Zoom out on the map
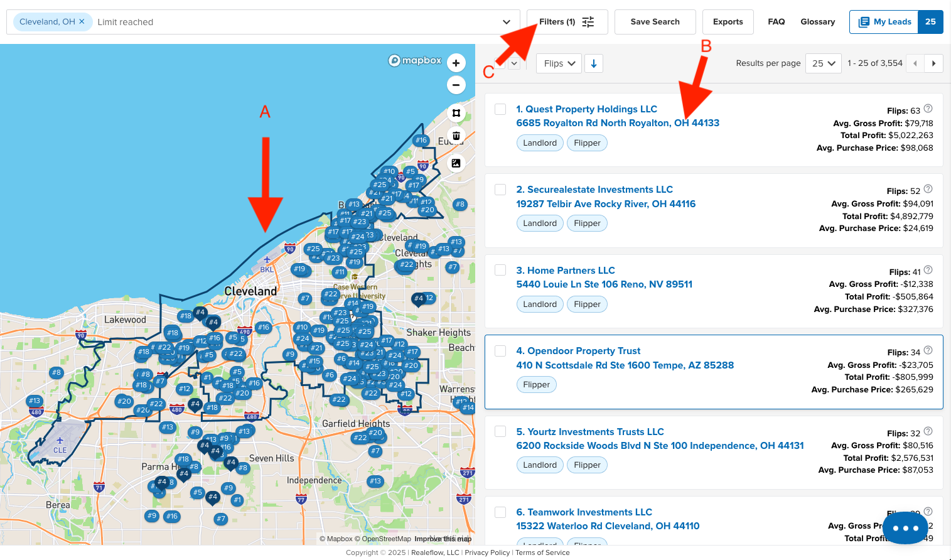 456,85
